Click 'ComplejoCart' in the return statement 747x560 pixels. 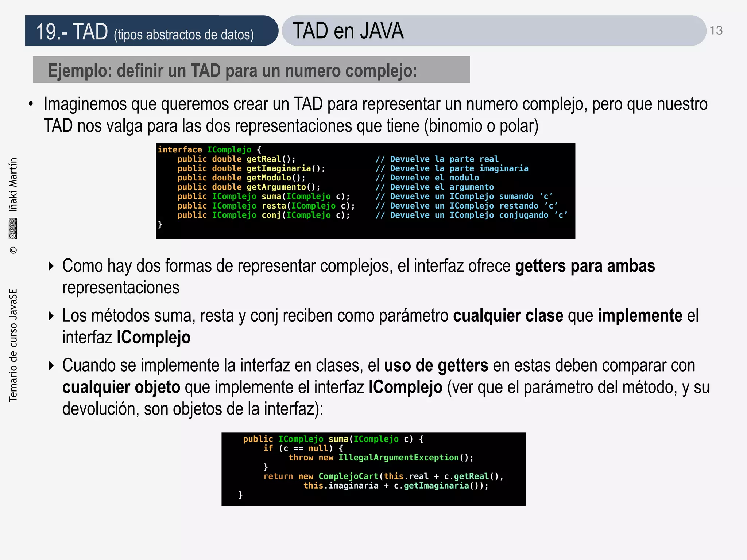point(348,476)
